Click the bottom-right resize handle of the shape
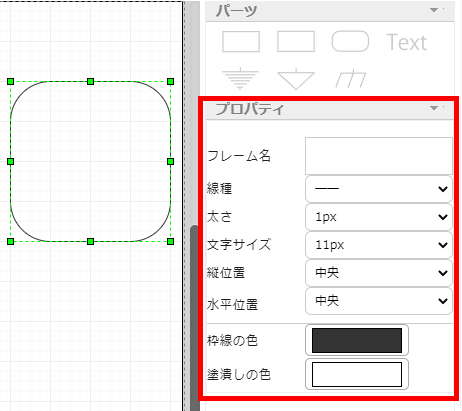 (170, 241)
